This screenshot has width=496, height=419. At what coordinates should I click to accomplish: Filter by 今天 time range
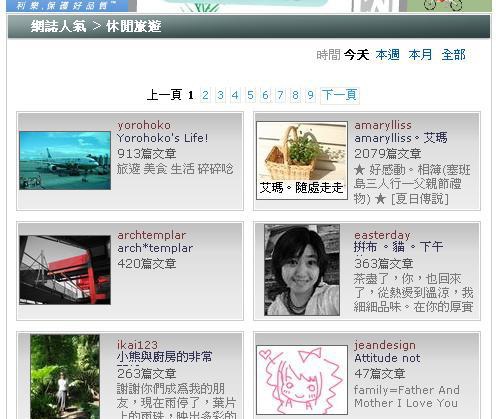pos(356,55)
